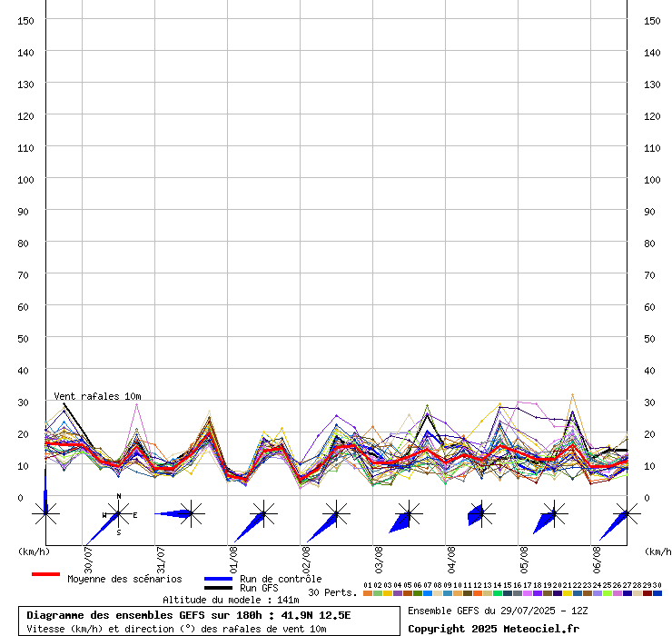Image resolution: width=672 pixels, height=636 pixels.
Task: Click the 06/08 date label
Action: (x=597, y=560)
